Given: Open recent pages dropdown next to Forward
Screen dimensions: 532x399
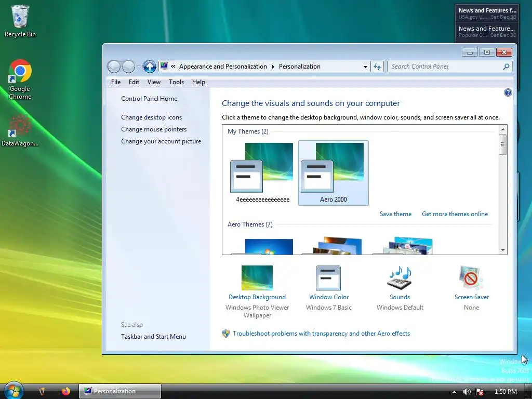Looking at the screenshot, I should point(139,67).
